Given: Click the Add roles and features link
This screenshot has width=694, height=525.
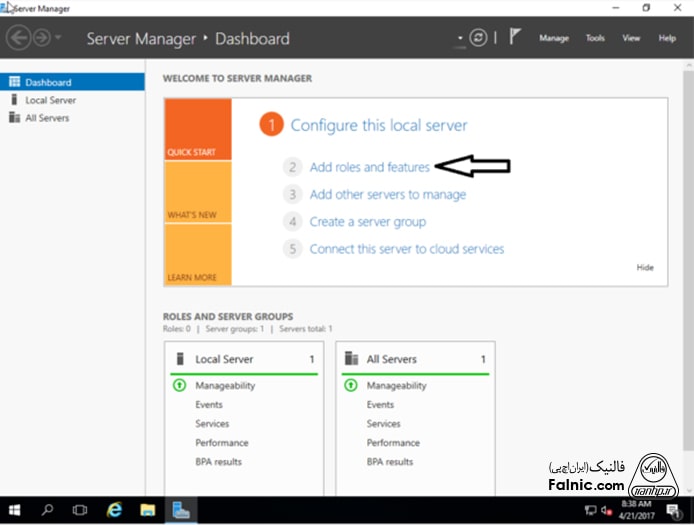Looking at the screenshot, I should [369, 167].
